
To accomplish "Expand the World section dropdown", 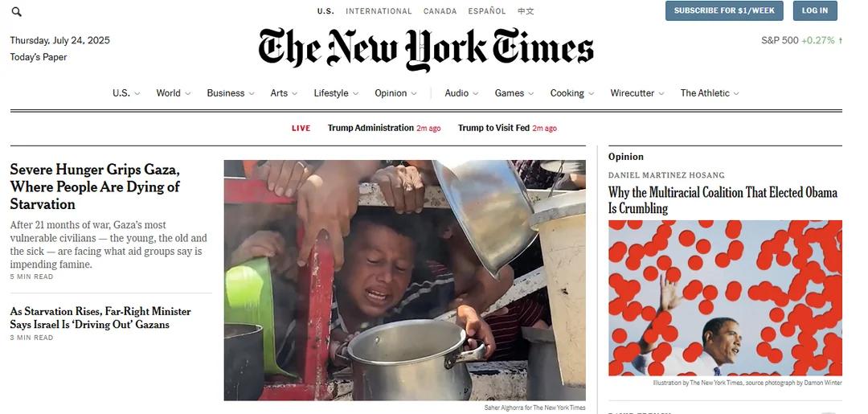I will [187, 93].
